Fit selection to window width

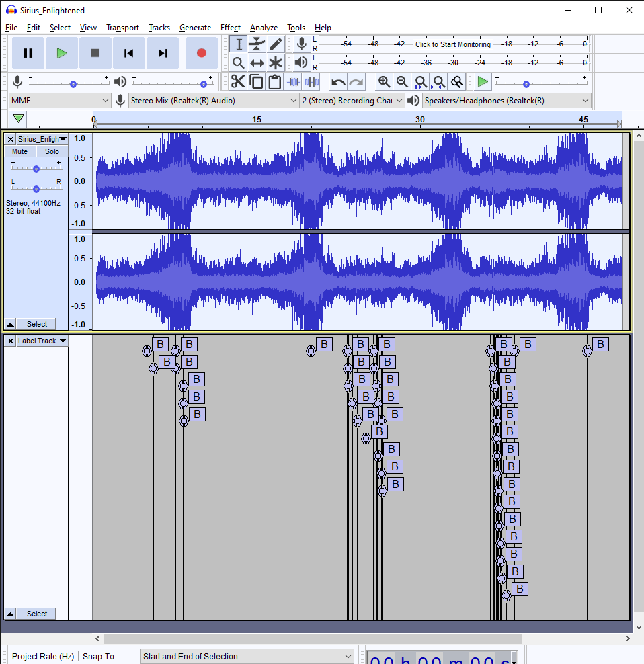click(x=420, y=81)
